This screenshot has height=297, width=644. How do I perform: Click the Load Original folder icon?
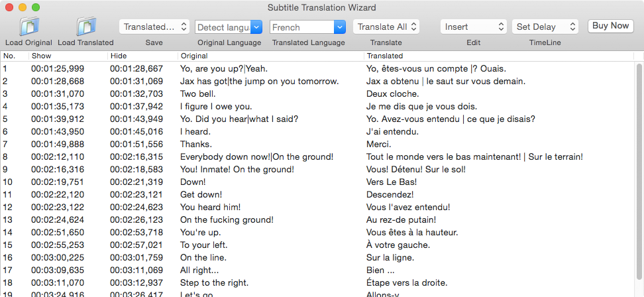[x=28, y=27]
